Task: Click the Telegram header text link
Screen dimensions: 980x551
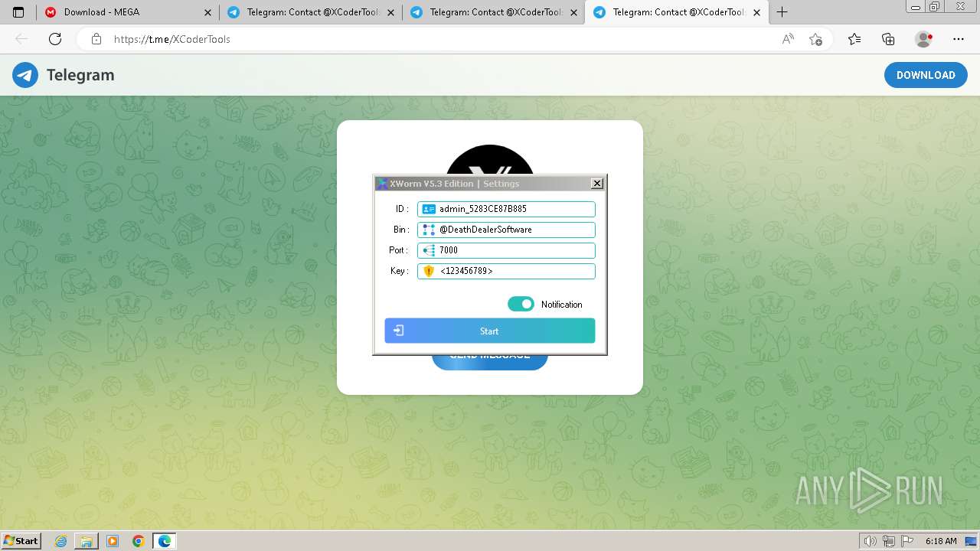Action: (x=80, y=75)
